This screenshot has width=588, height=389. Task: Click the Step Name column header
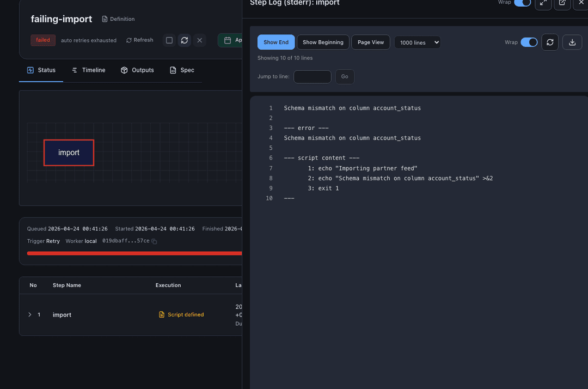point(67,285)
